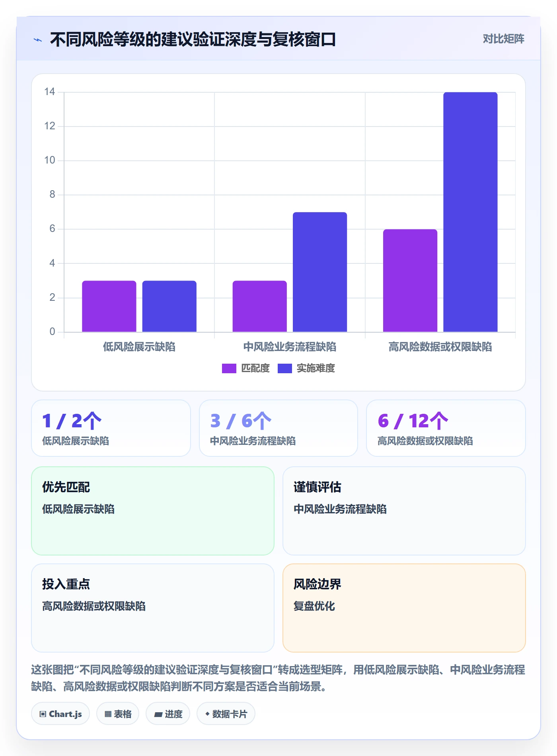Screen dimensions: 557x756
Task: Click the blue 实施难度 legend color swatch
Action: point(285,368)
